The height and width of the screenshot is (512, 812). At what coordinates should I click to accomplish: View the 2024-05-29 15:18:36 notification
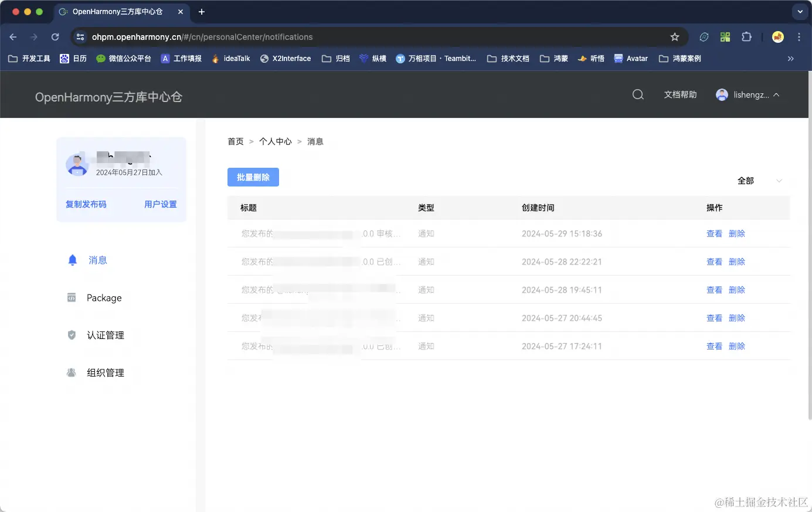pyautogui.click(x=714, y=233)
